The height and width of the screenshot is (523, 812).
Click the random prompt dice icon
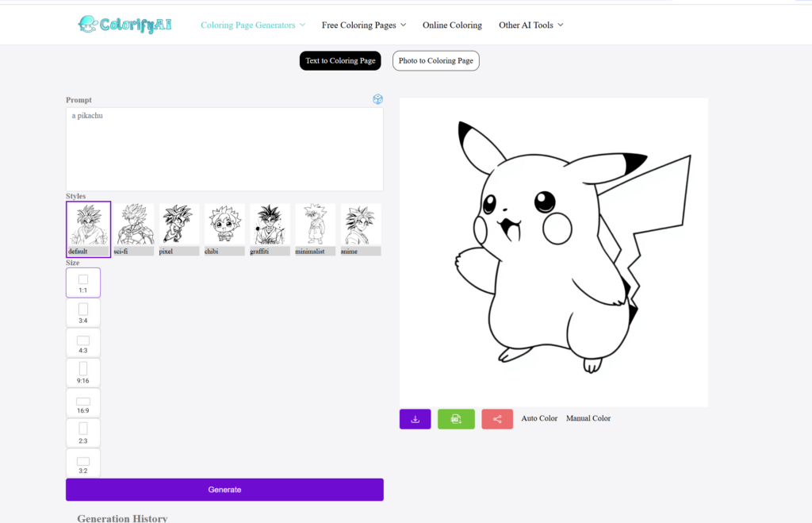[x=377, y=99]
